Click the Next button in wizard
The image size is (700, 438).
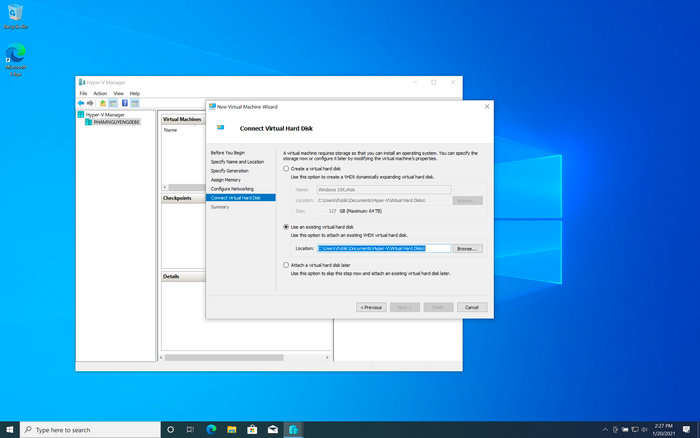[405, 307]
